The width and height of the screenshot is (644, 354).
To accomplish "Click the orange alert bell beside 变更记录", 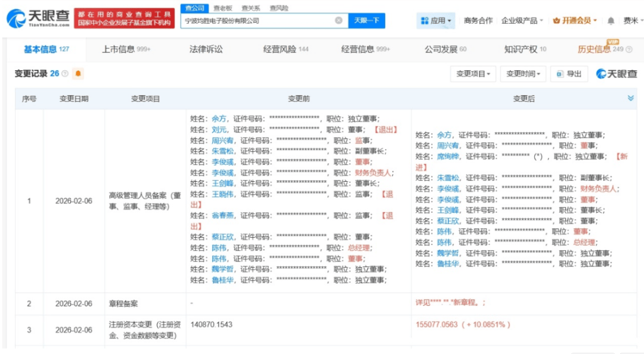I will pyautogui.click(x=78, y=74).
